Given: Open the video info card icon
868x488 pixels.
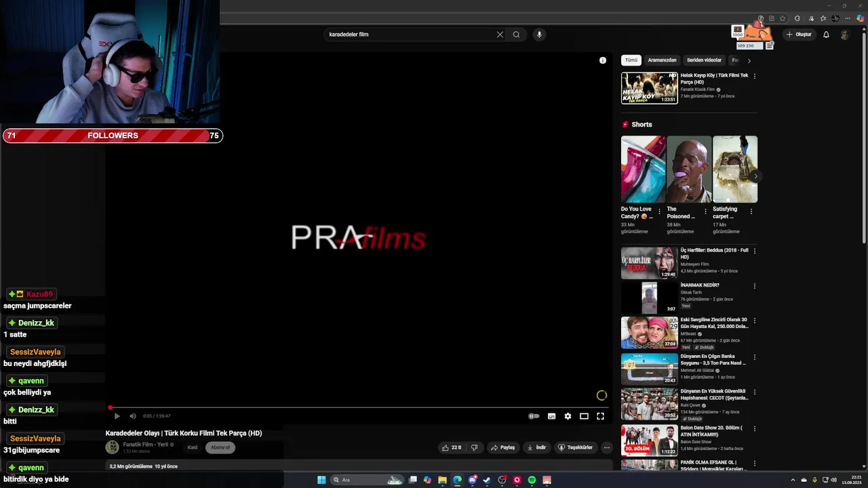Looking at the screenshot, I should pyautogui.click(x=603, y=60).
